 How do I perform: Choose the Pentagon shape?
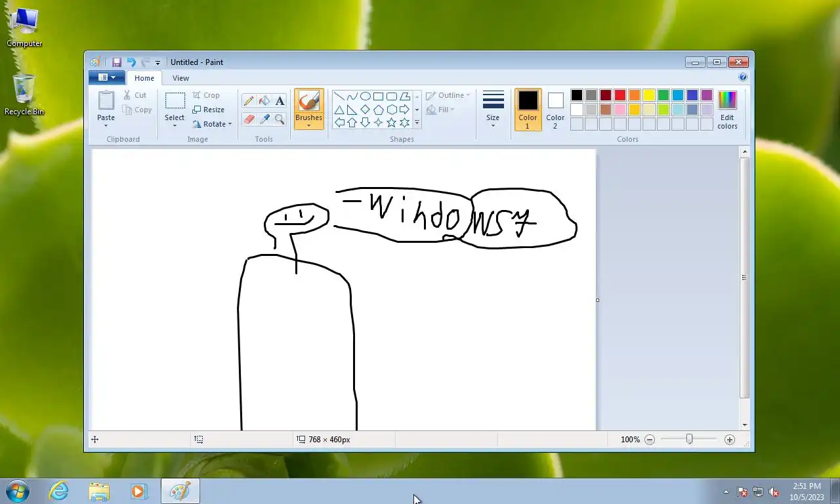click(379, 110)
